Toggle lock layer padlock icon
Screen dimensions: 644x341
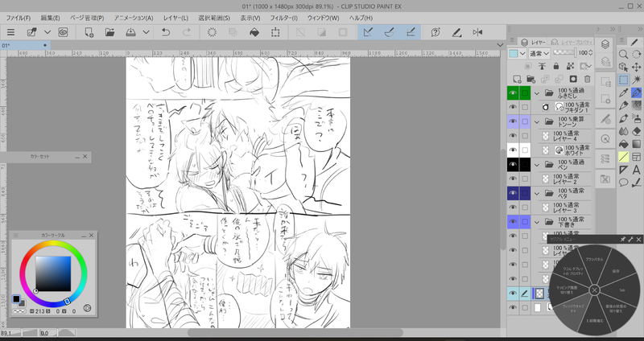click(556, 66)
